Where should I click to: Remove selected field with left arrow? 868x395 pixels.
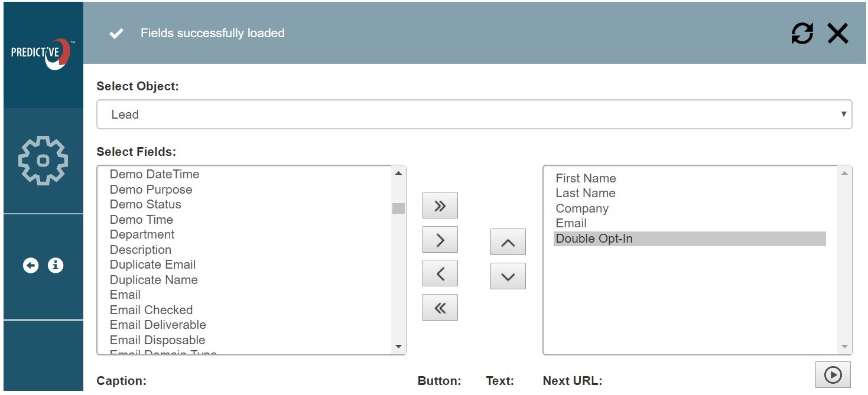tap(440, 274)
